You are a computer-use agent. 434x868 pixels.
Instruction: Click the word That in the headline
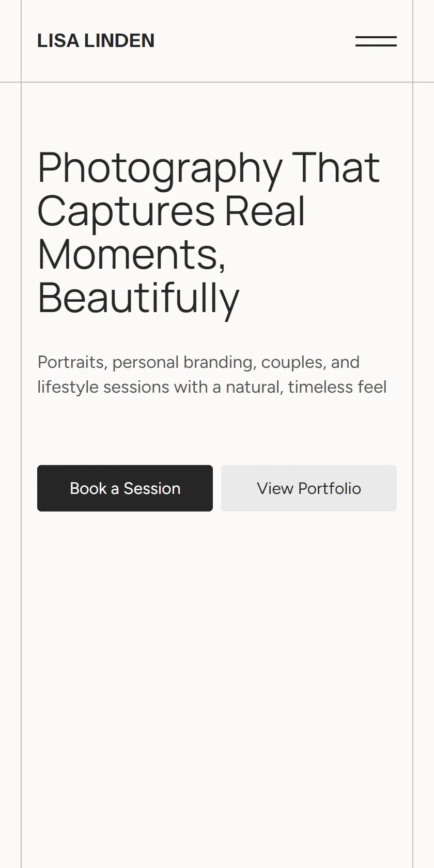coord(336,167)
